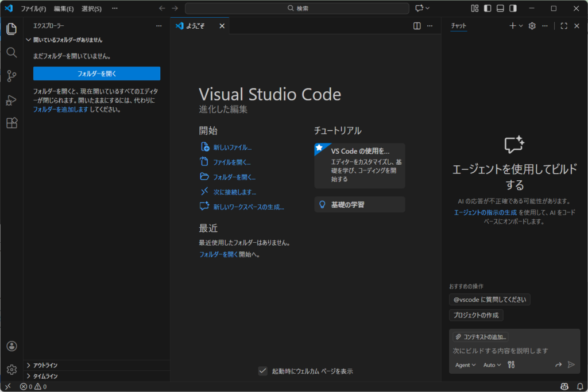Open the Auto model picker dropdown
This screenshot has width=588, height=392.
point(492,364)
